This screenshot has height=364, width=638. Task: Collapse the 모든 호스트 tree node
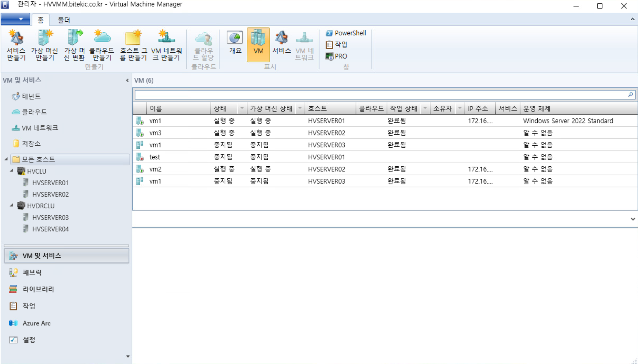pos(6,159)
